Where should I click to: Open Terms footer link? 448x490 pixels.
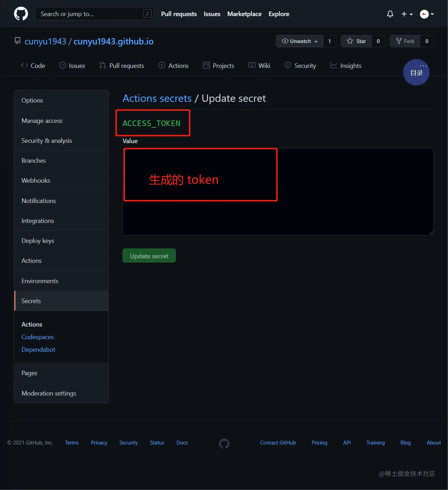pyautogui.click(x=72, y=443)
